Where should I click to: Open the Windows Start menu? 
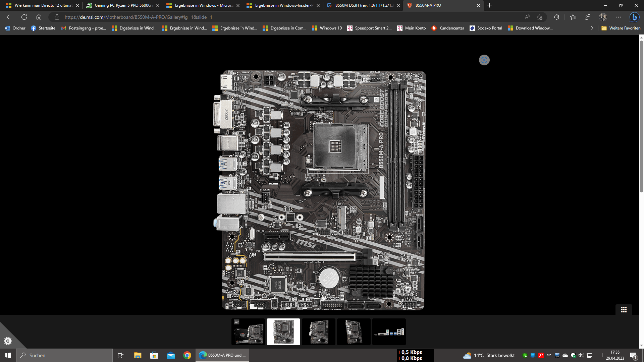[8, 355]
